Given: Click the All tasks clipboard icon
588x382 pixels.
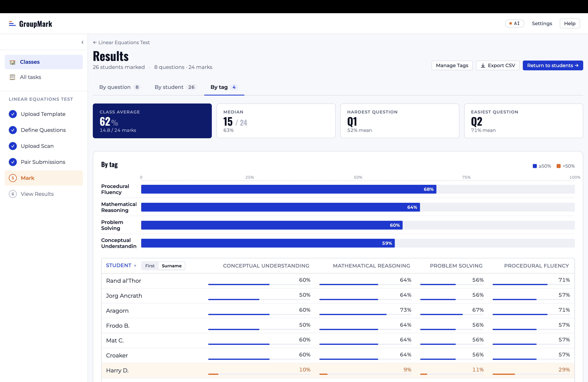Looking at the screenshot, I should click(x=12, y=77).
